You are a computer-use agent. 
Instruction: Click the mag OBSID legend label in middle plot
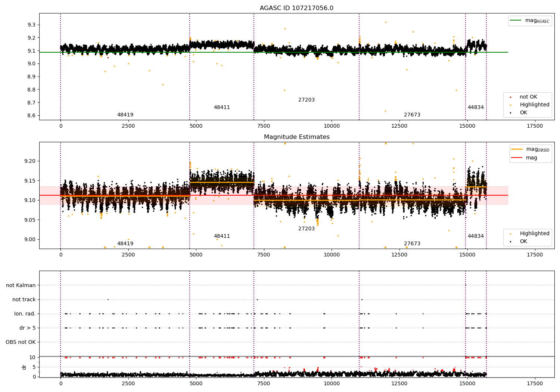coord(538,149)
